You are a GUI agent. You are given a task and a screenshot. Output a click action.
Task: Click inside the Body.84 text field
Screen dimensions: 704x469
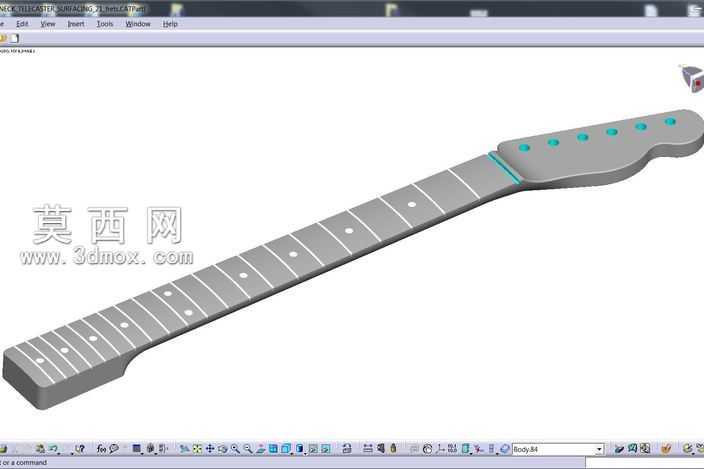(x=553, y=449)
